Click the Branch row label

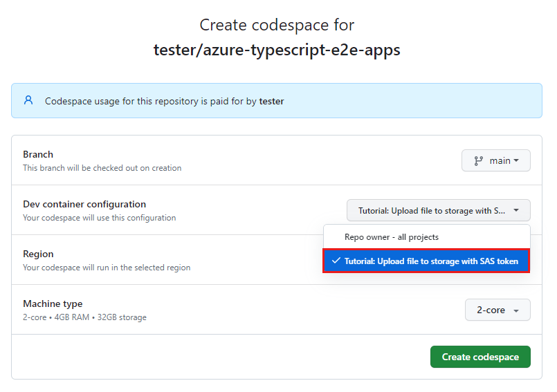(x=38, y=154)
